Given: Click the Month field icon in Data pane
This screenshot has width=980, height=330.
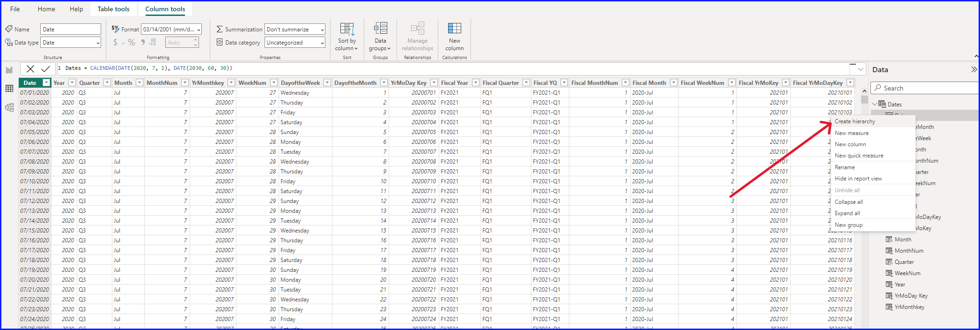Looking at the screenshot, I should (889, 240).
